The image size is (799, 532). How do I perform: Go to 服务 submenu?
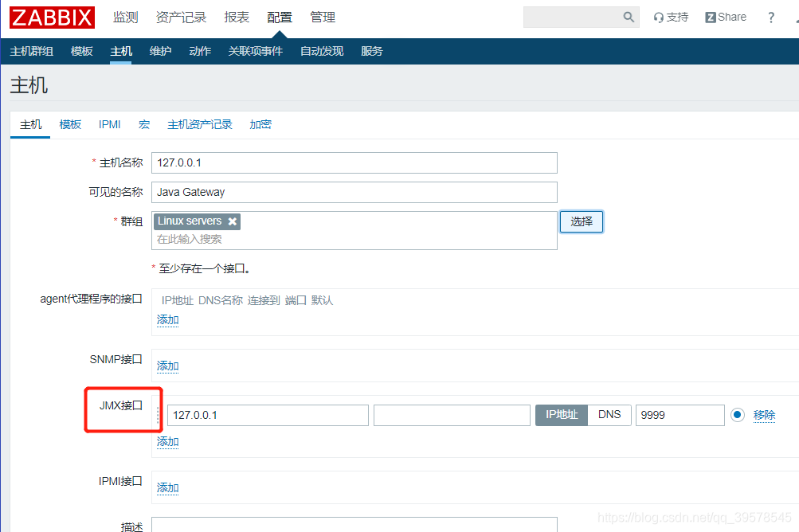point(371,51)
